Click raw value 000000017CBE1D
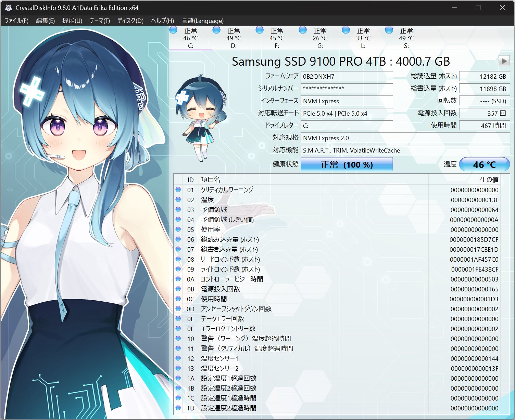Viewport: 515px width, 420px height. (x=474, y=249)
